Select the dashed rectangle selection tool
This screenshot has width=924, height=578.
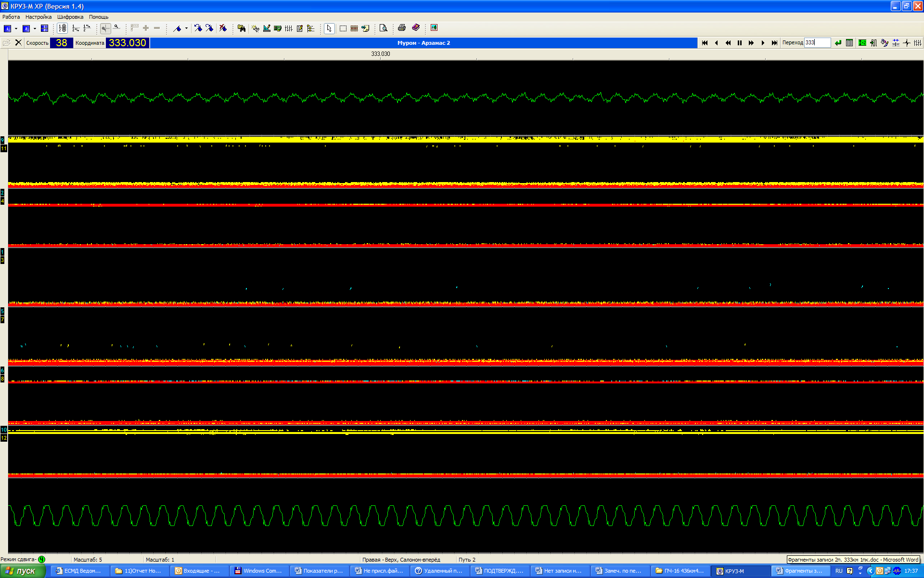343,28
